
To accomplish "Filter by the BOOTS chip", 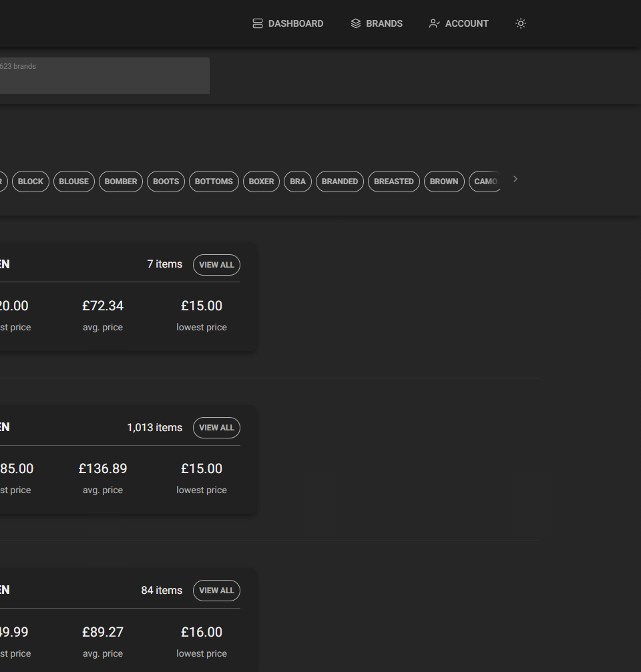I will [x=166, y=182].
